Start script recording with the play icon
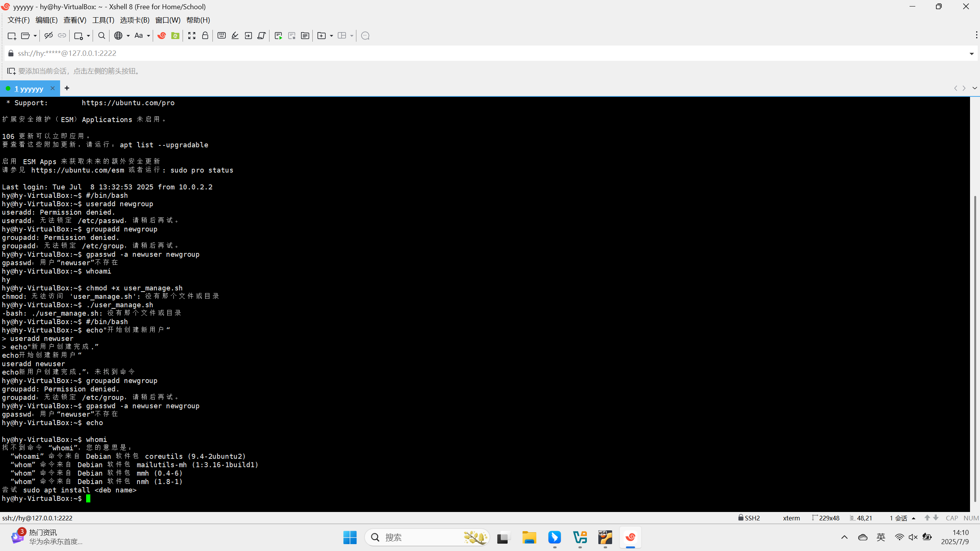Viewport: 980px width, 551px height. [278, 36]
